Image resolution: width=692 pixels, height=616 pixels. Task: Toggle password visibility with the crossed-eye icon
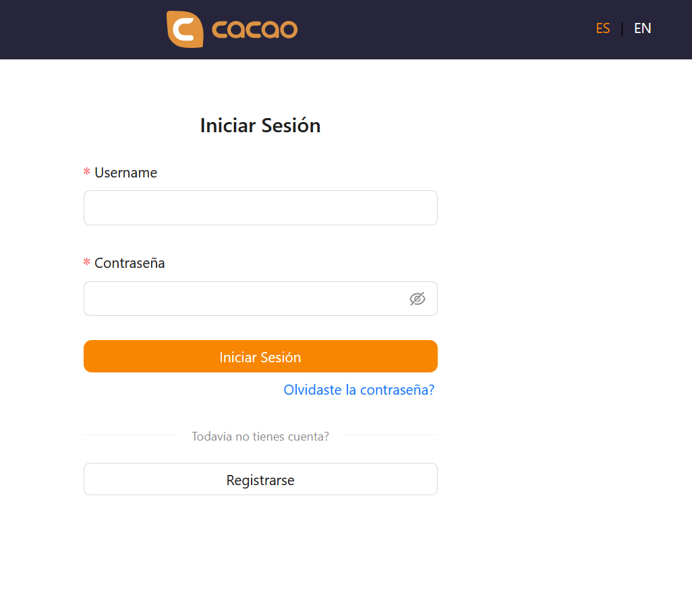(x=417, y=299)
